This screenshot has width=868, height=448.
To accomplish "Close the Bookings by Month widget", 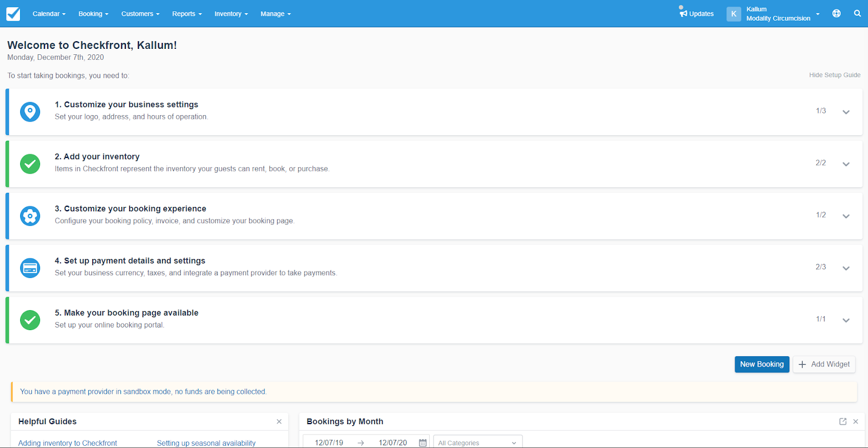I will point(856,421).
